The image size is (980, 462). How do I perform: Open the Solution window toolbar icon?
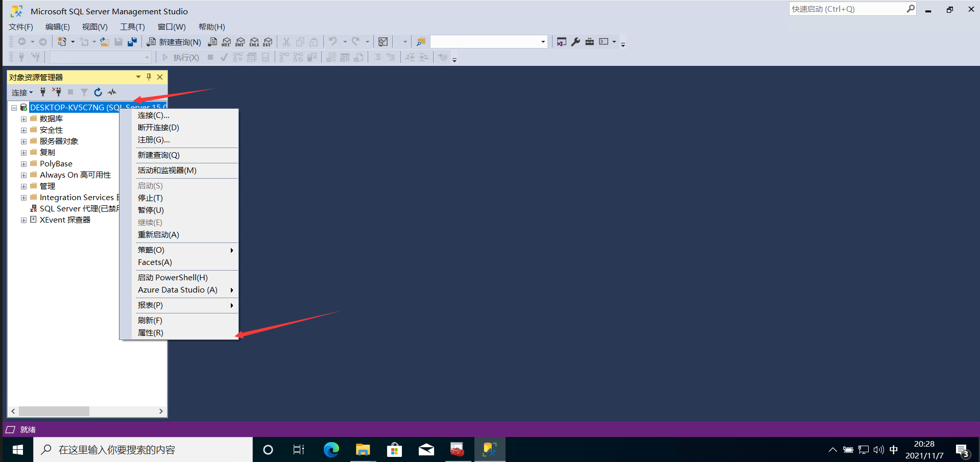pos(561,42)
